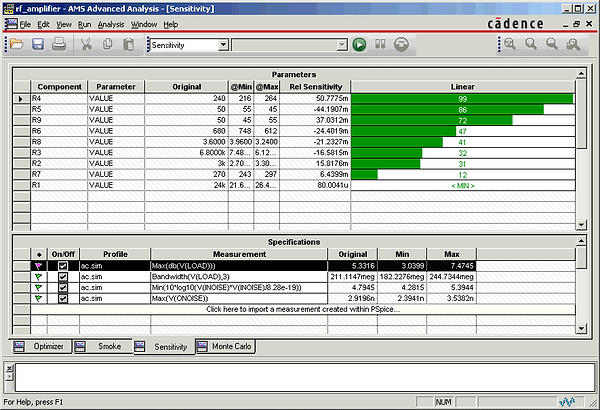Click the Open folder toolbar icon
Viewport: 600px width, 410px height.
click(x=16, y=44)
